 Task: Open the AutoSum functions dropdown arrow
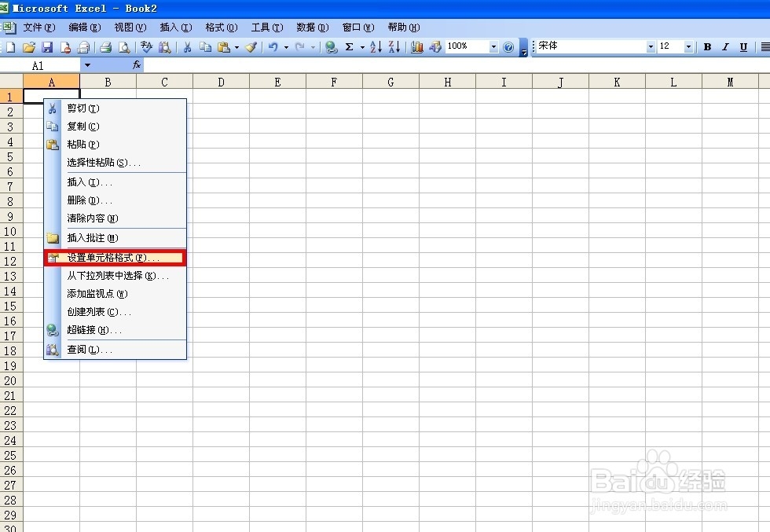click(x=362, y=47)
